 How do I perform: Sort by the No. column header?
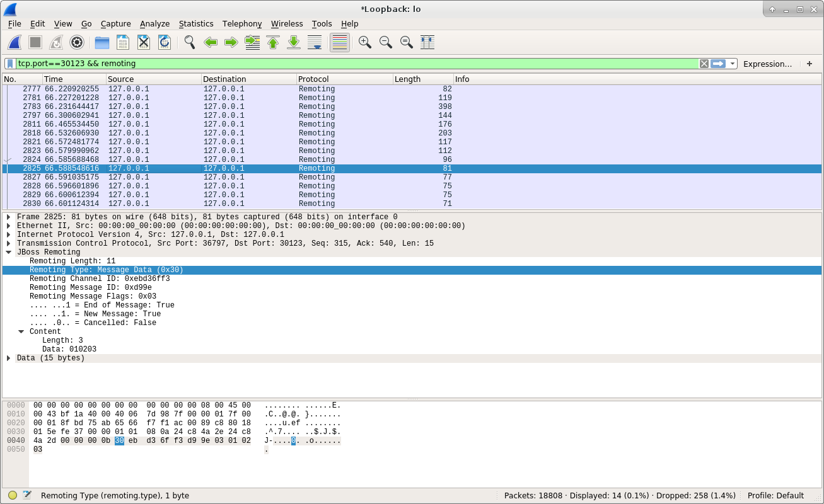pos(22,79)
